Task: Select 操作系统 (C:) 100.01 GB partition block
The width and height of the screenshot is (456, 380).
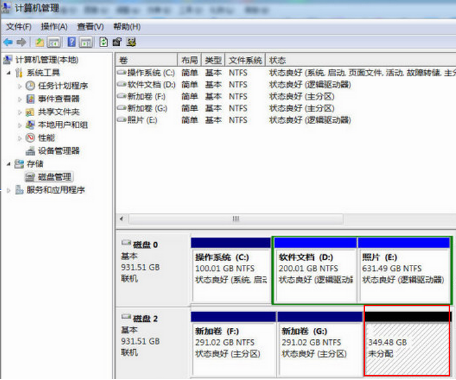Action: click(231, 270)
